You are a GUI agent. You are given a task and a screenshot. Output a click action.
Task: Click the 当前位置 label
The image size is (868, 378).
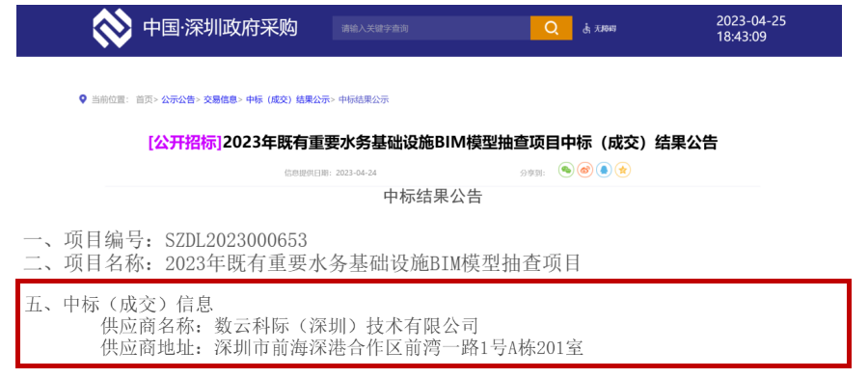[110, 99]
